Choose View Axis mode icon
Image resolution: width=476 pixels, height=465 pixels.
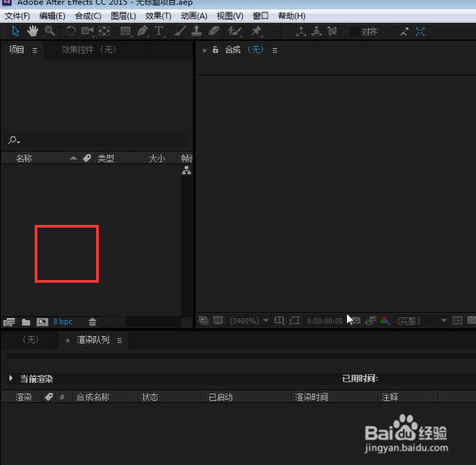tap(333, 31)
